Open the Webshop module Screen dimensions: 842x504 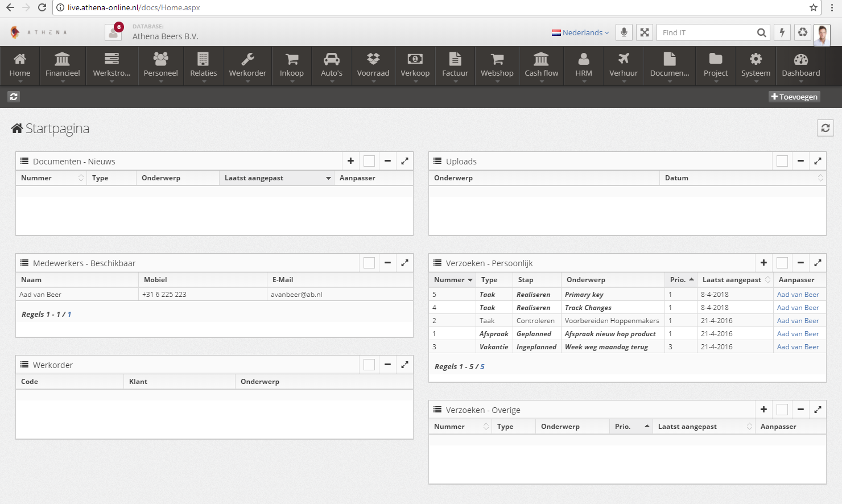coord(497,66)
